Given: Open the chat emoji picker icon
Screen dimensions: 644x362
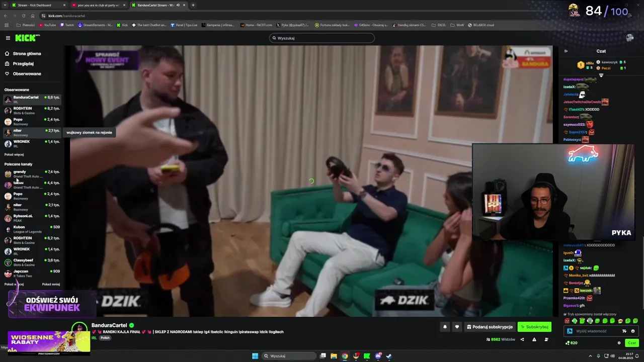Looking at the screenshot, I should coord(633,331).
